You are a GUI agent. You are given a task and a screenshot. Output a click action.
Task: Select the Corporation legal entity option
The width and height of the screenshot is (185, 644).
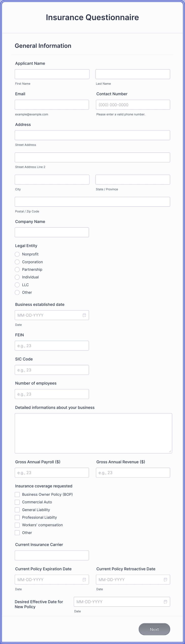tap(17, 262)
